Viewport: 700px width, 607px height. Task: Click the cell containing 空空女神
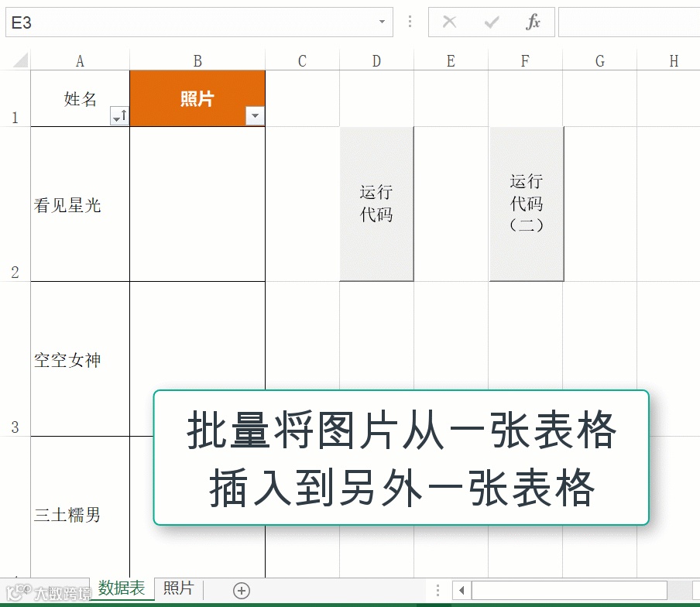tap(80, 359)
